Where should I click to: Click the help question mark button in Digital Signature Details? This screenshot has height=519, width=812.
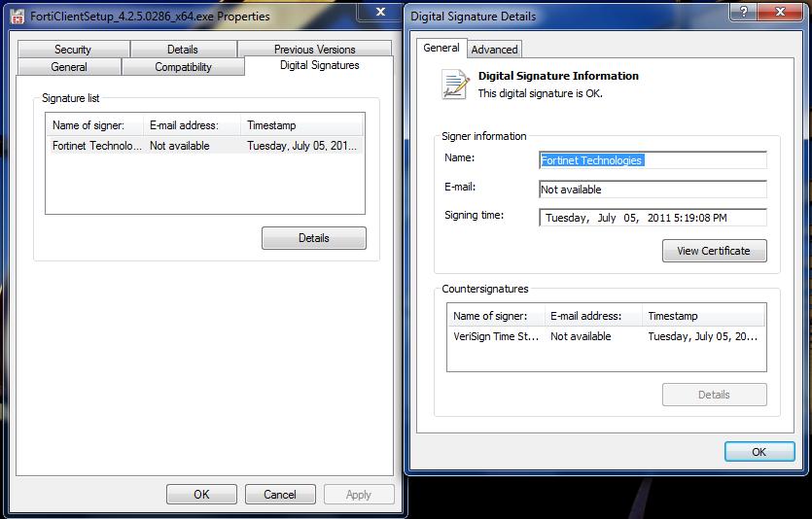743,12
